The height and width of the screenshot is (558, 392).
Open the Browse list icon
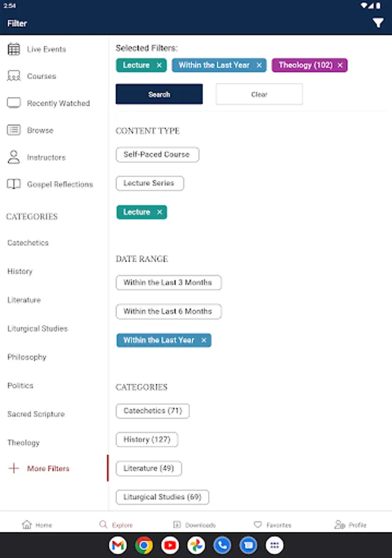[14, 130]
